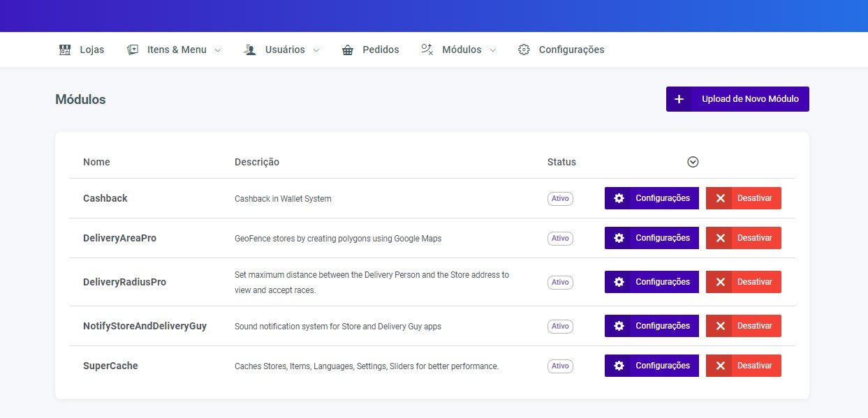Click the Pedidos basket icon
Viewport: 868px width, 418px height.
click(348, 50)
